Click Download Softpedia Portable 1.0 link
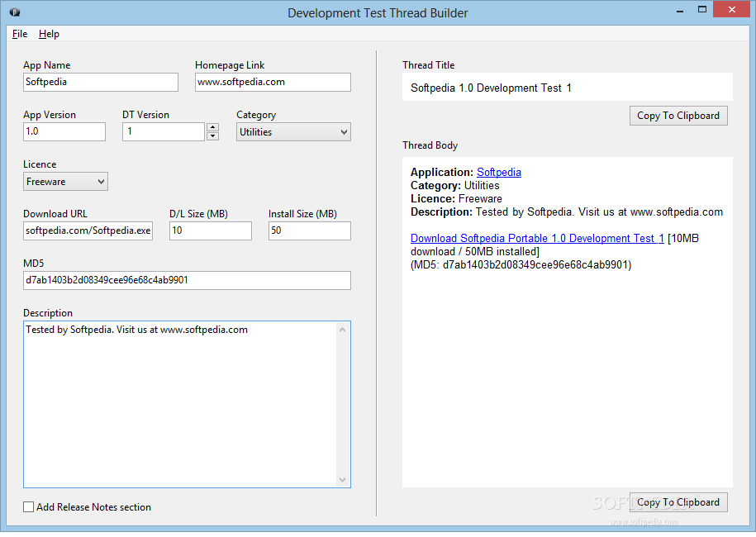Viewport: 756px width, 537px height. pos(537,238)
